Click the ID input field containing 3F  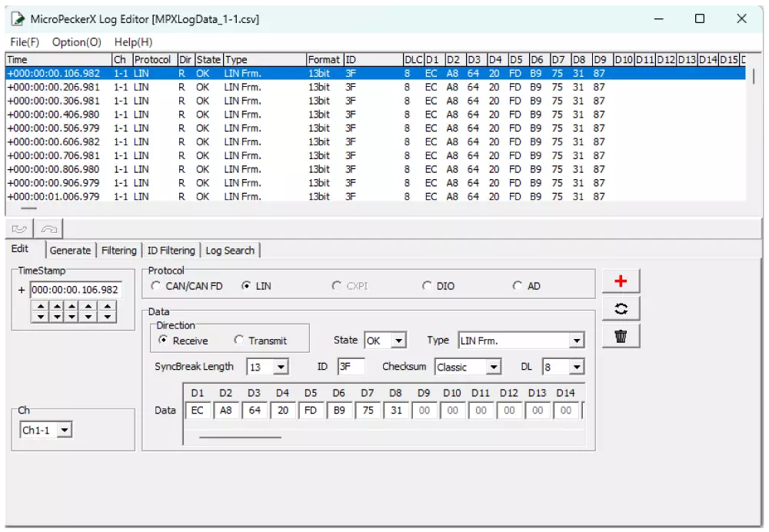(351, 367)
